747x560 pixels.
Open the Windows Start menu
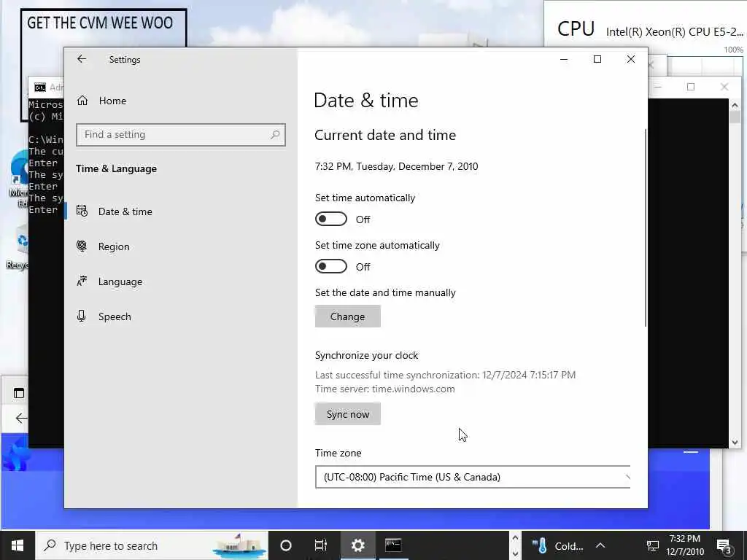coord(18,545)
